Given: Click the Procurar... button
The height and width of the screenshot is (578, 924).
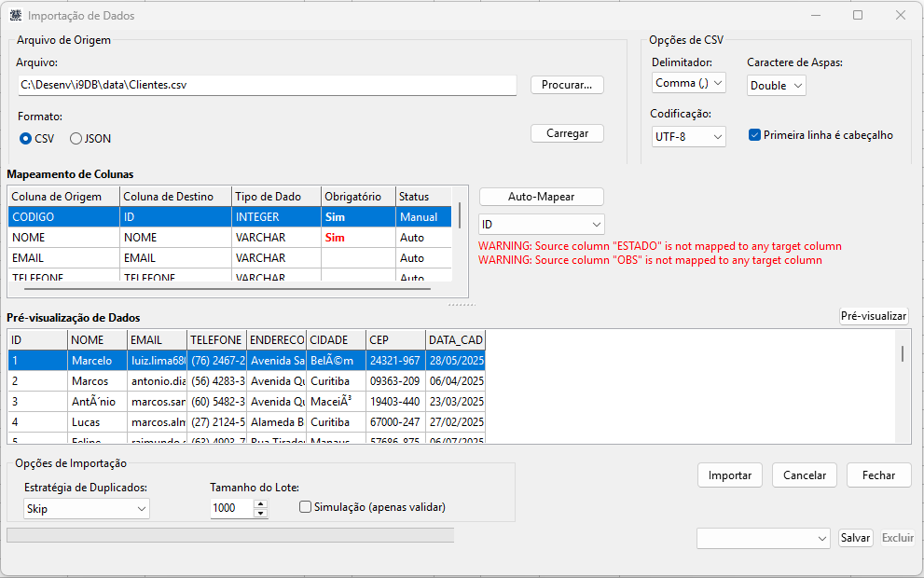Looking at the screenshot, I should pyautogui.click(x=567, y=85).
